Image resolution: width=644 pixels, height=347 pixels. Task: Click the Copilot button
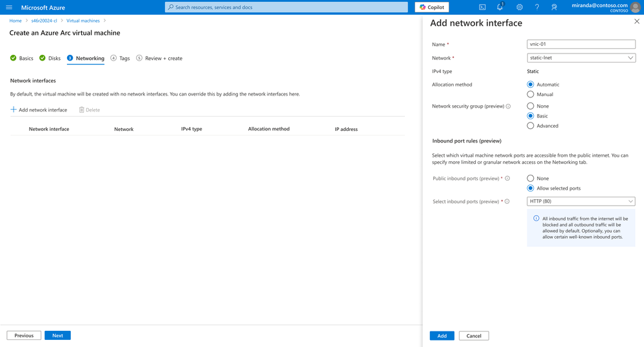point(432,7)
